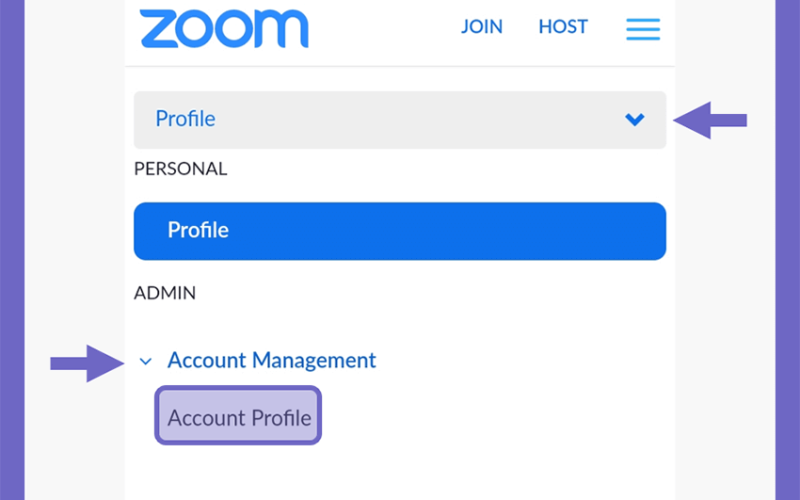Click the purple border strip on the right edge
Viewport: 800px width, 500px height.
(x=787, y=250)
